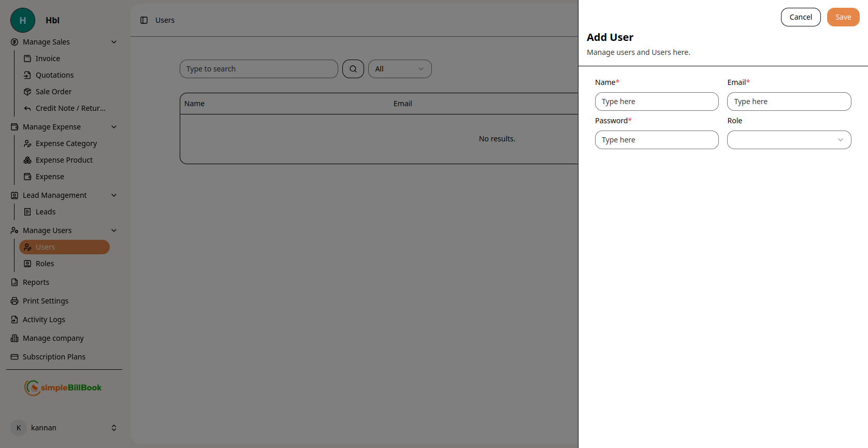Click the Print Settings printer icon
Image resolution: width=868 pixels, height=448 pixels.
(15, 301)
